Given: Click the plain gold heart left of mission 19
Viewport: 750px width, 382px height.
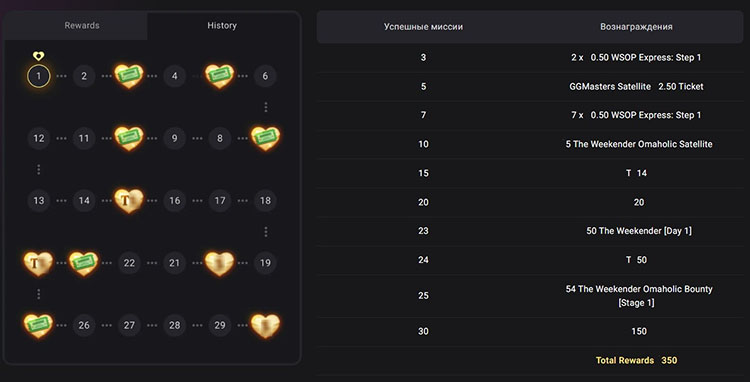Looking at the screenshot, I should [220, 263].
